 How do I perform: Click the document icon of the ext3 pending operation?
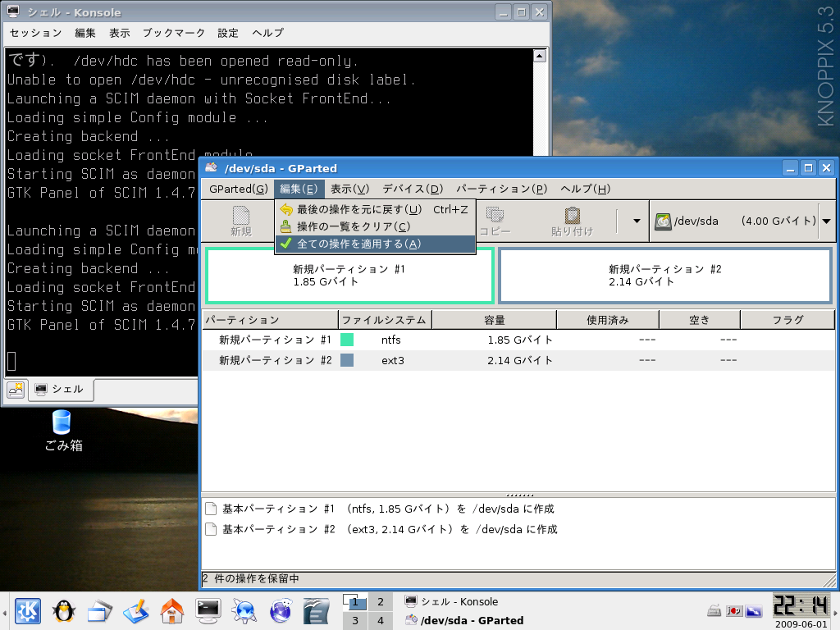[x=211, y=529]
